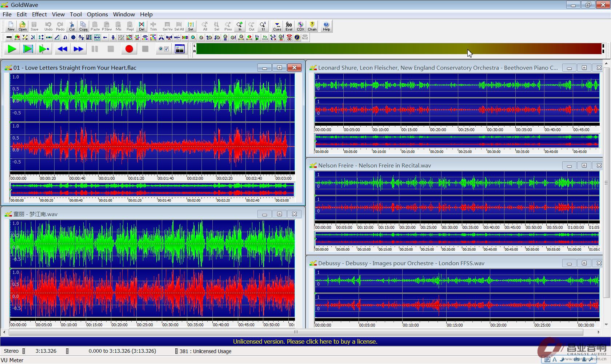The image size is (611, 364).
Task: Apply playback rate effect (Hz play icon)
Action: 257,37
